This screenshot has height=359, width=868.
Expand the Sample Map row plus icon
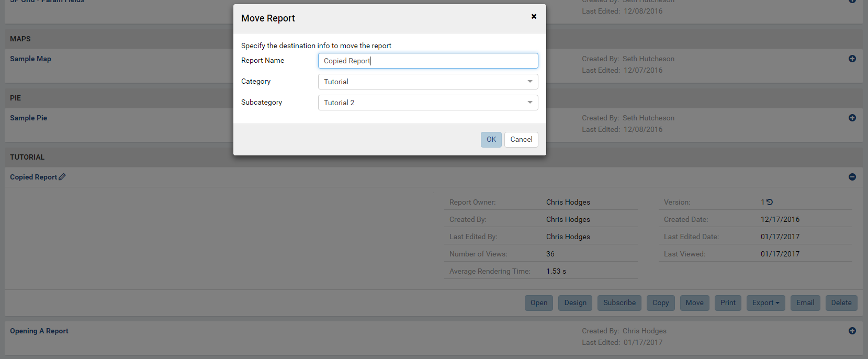(852, 59)
